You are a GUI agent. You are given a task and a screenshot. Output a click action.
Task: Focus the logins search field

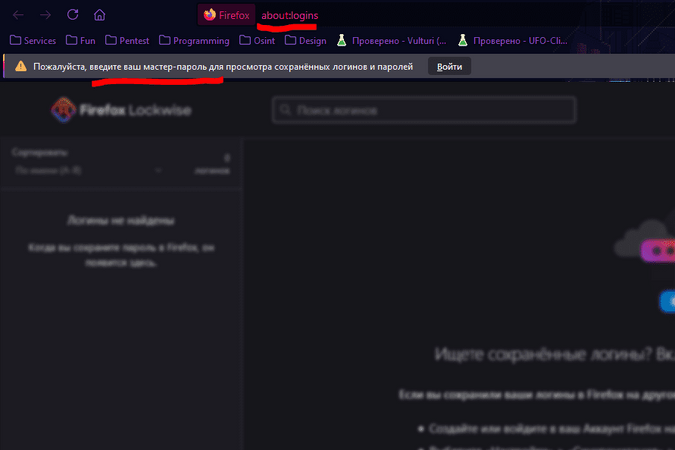pyautogui.click(x=424, y=110)
